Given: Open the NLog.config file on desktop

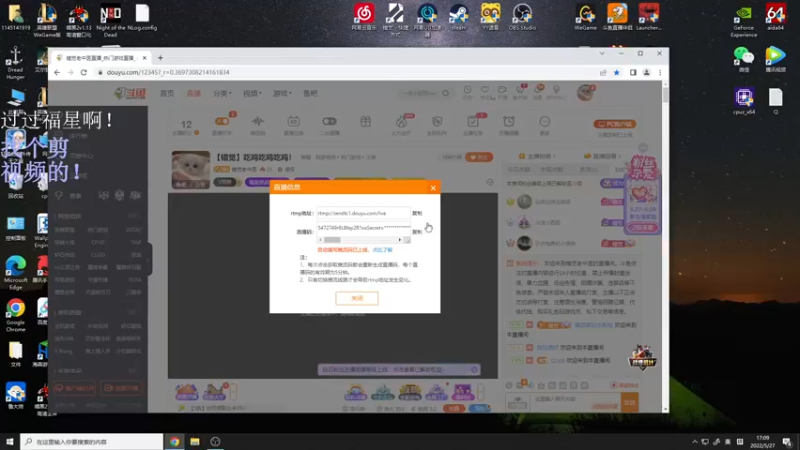Looking at the screenshot, I should tap(142, 17).
